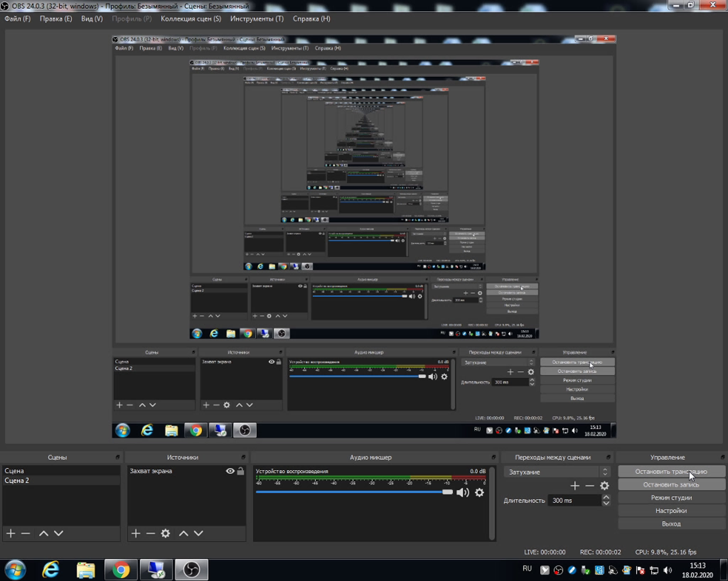Click Остановить запись button
This screenshot has height=581, width=728.
point(671,485)
